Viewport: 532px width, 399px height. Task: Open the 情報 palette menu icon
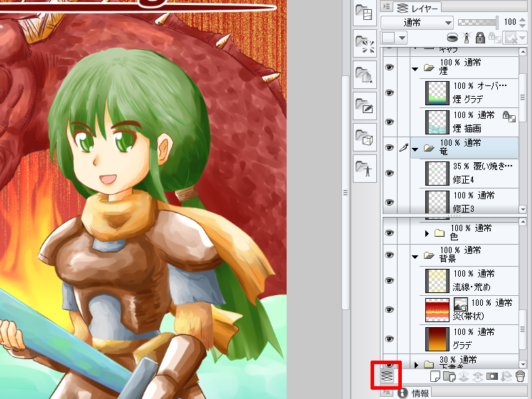coord(386,392)
